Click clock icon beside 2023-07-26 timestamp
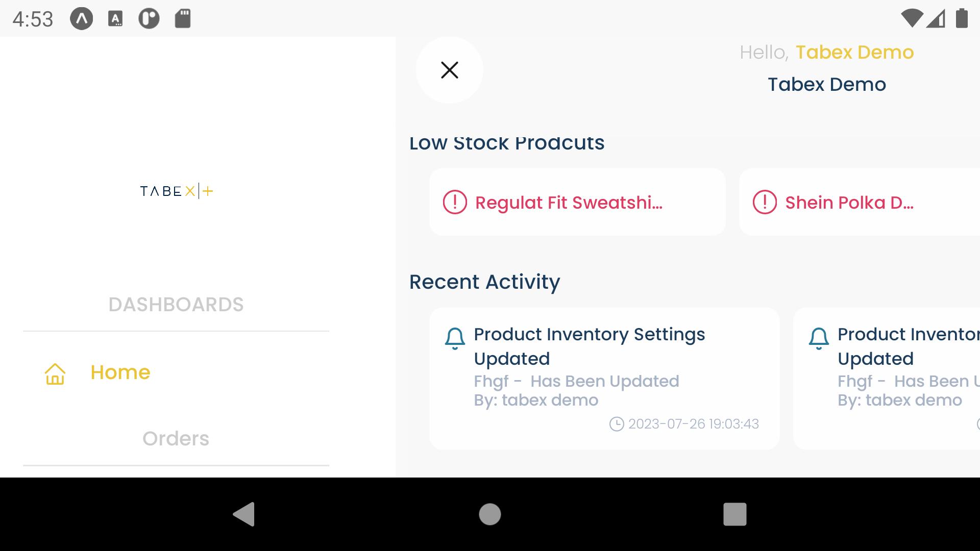Image resolution: width=980 pixels, height=551 pixels. coord(617,424)
